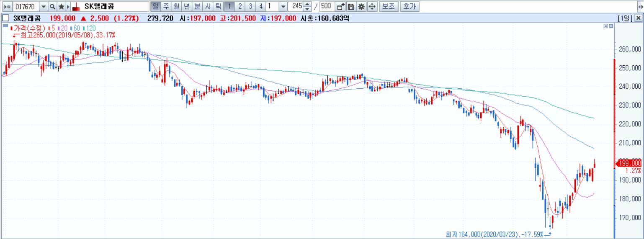Decrease the candle count with down arrow
Image resolution: width=644 pixels, height=239 pixels.
[x=308, y=9]
